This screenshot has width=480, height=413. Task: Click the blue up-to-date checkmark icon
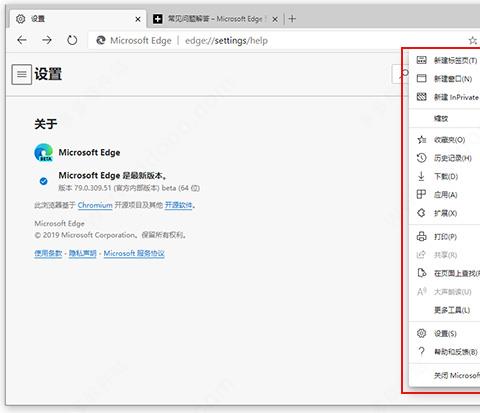click(x=43, y=181)
